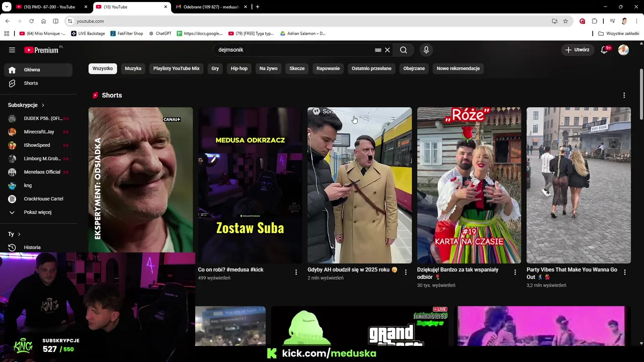
Task: Expand the Ty section chevron
Action: pyautogui.click(x=19, y=234)
